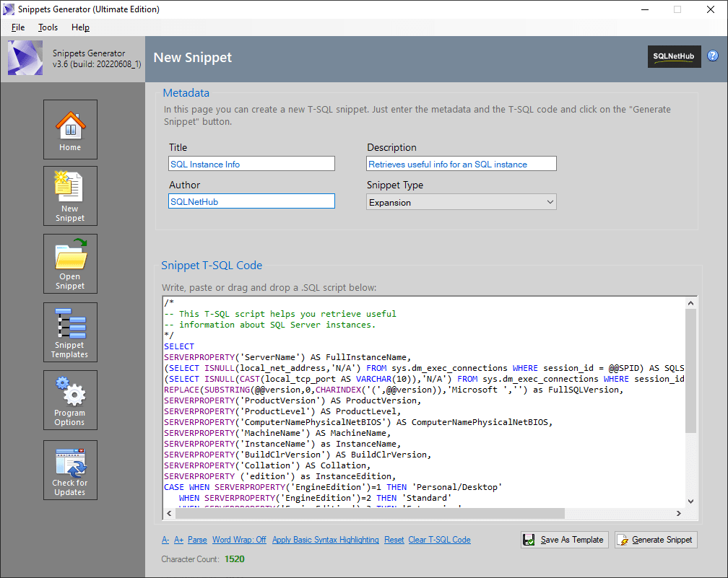Click the Snippets Generator app logo

pyautogui.click(x=25, y=56)
